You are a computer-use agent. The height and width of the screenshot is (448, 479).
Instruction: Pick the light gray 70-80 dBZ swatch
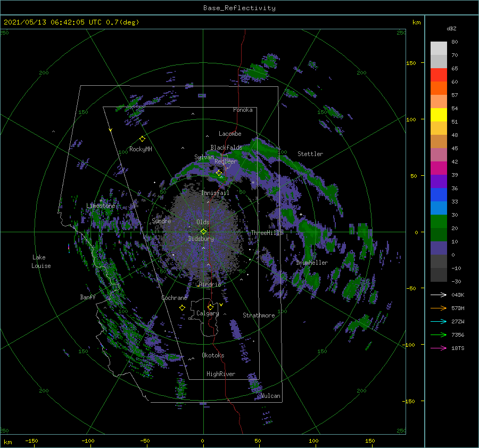tap(439, 48)
